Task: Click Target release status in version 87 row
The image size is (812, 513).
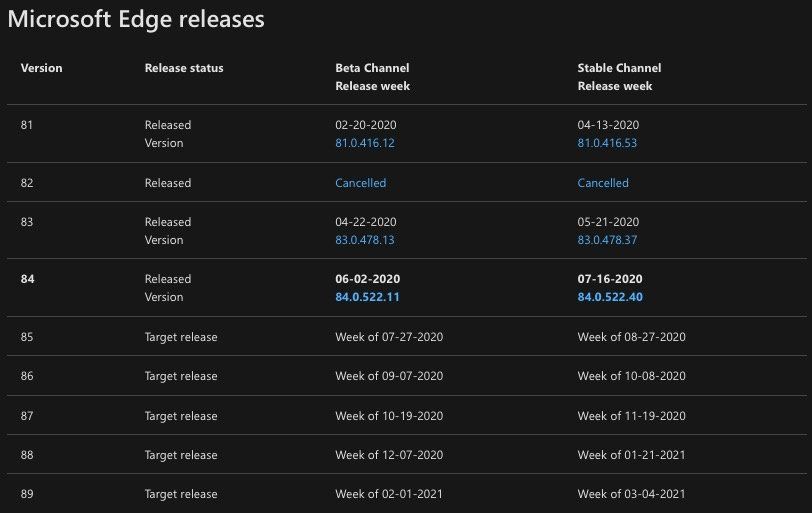Action: (181, 416)
